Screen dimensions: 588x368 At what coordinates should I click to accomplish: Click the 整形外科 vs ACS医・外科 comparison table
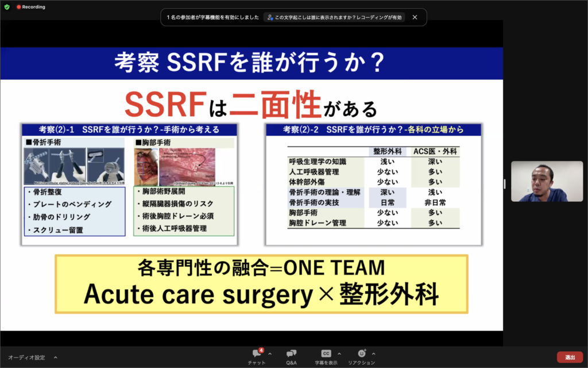pos(373,187)
